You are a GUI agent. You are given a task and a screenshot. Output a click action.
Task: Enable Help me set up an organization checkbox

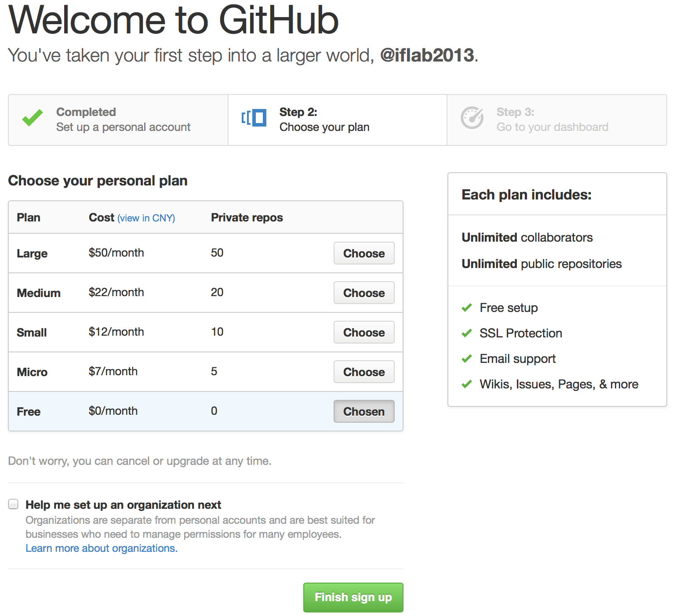tap(14, 504)
